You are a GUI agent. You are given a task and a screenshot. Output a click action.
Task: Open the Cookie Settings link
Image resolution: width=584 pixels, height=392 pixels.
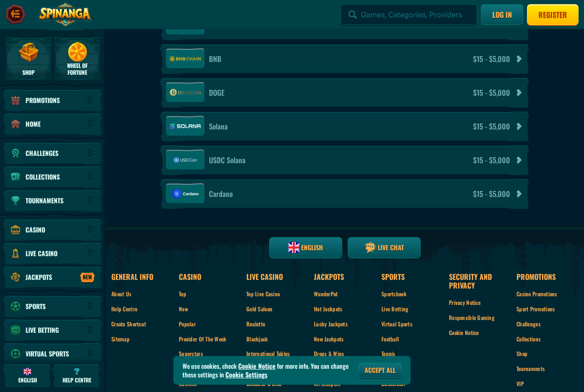click(246, 375)
